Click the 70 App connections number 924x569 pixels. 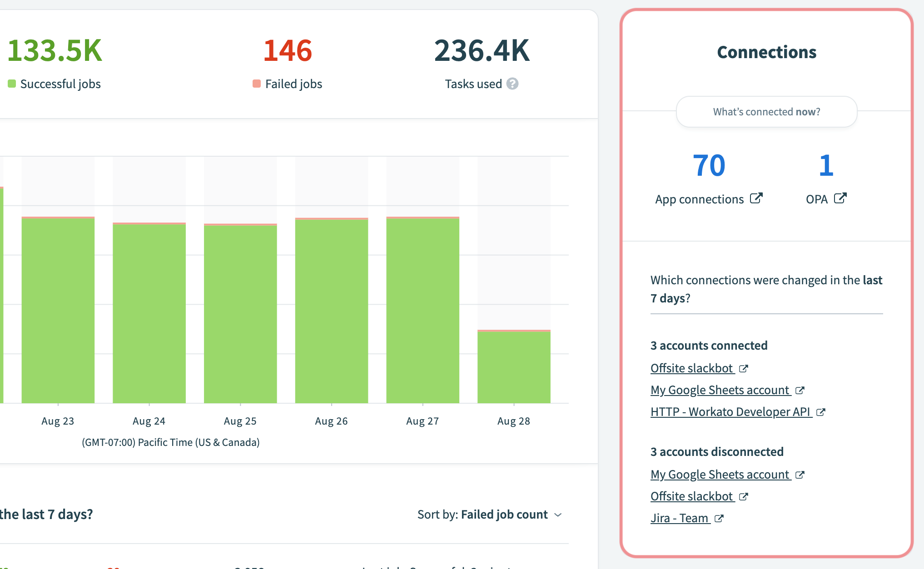(709, 165)
